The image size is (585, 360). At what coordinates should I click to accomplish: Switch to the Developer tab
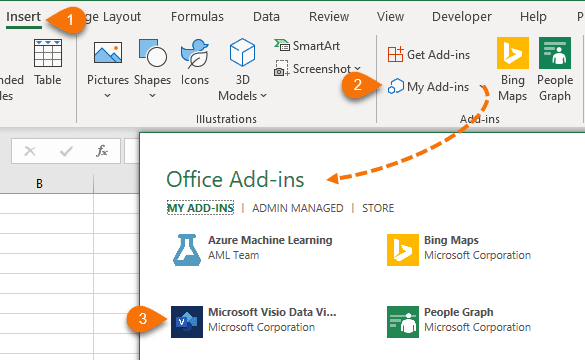462,17
